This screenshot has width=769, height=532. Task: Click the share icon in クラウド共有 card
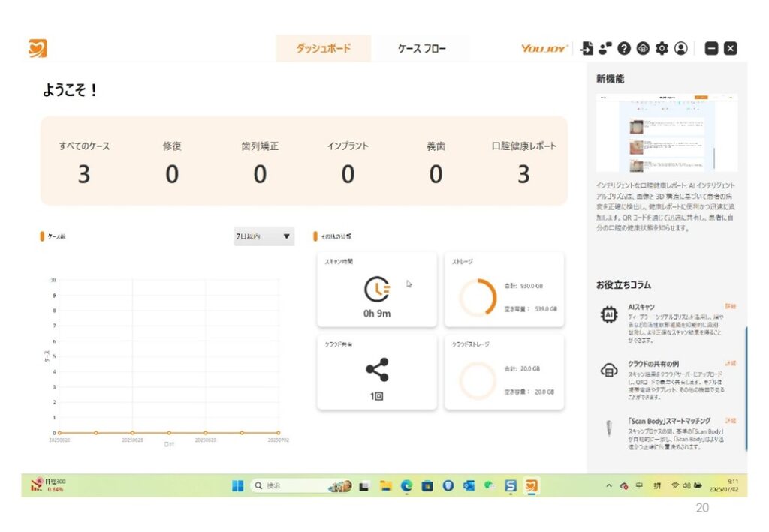(377, 370)
